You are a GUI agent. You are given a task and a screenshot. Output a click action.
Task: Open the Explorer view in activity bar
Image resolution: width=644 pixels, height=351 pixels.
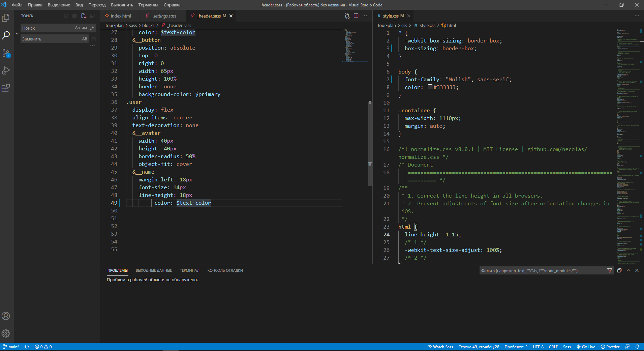[6, 18]
